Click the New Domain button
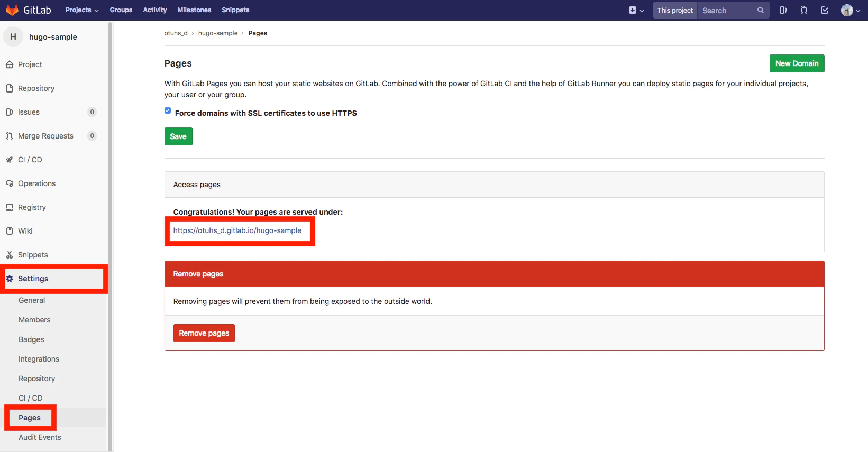868x452 pixels. [x=797, y=63]
